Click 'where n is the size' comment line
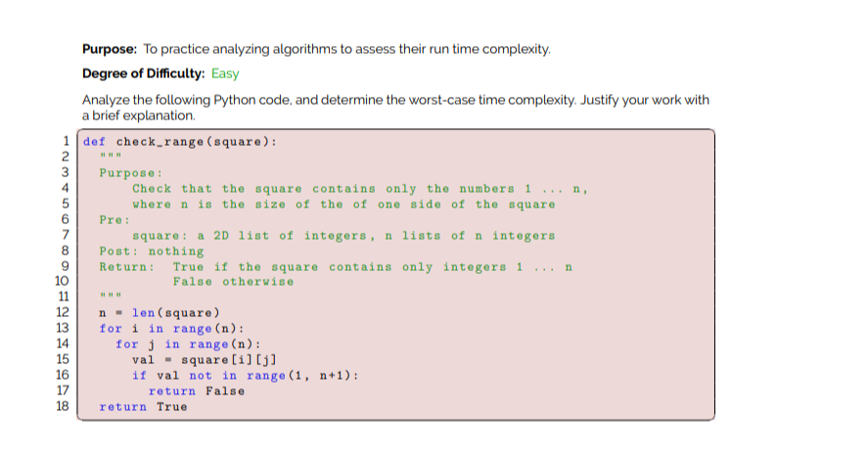The width and height of the screenshot is (868, 452). (x=343, y=204)
